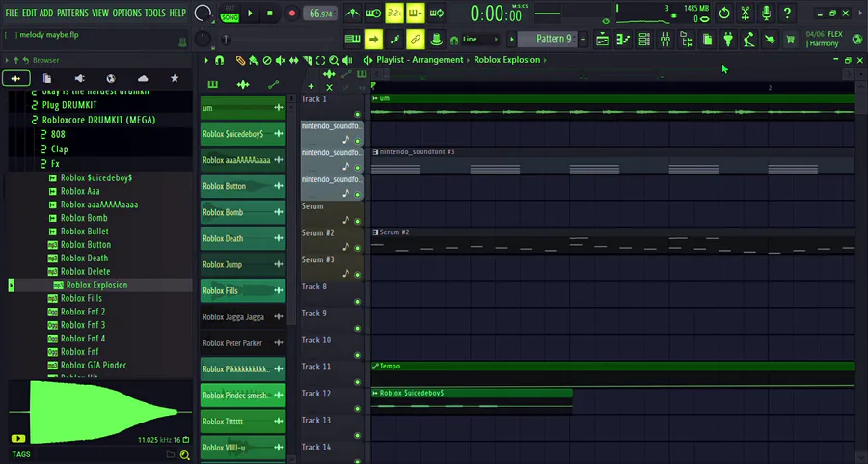868x464 pixels.
Task: Open the PATTERNS menu
Action: coord(72,13)
